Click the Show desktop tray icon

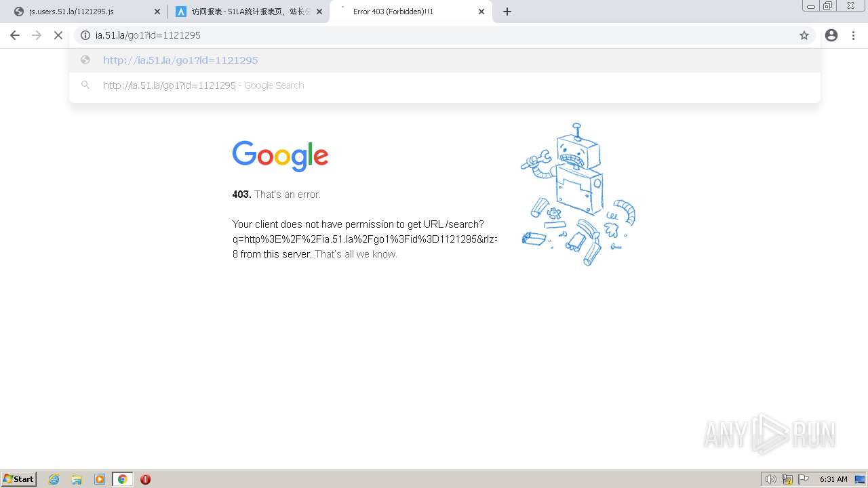point(860,479)
